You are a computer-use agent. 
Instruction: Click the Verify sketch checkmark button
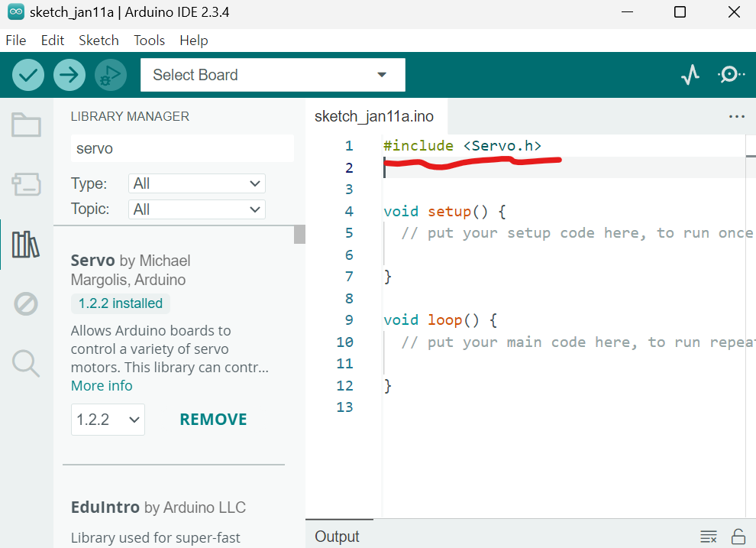(x=28, y=75)
